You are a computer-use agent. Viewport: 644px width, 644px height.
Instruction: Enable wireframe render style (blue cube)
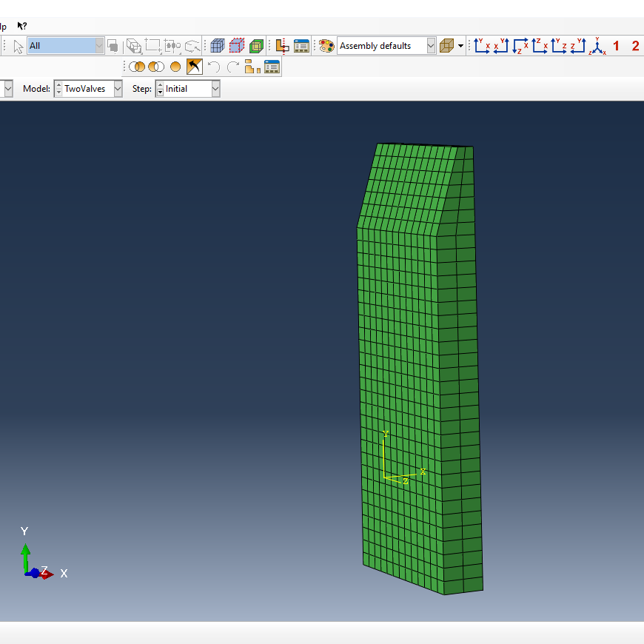(x=218, y=46)
